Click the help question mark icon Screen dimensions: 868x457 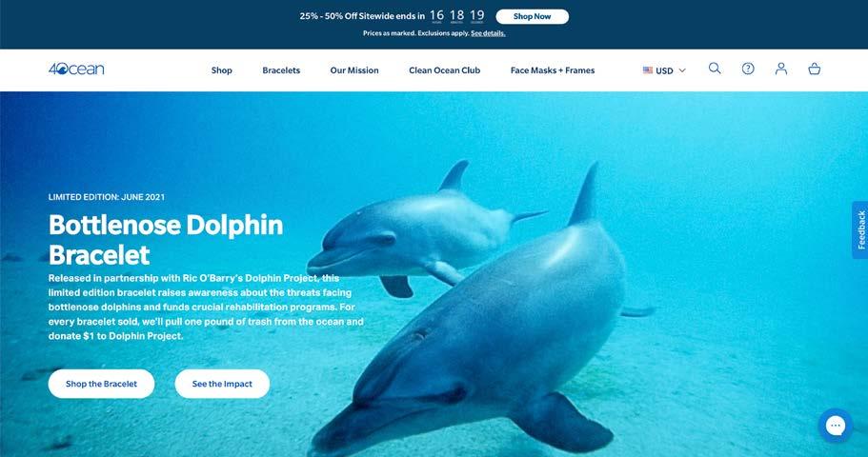(x=748, y=69)
